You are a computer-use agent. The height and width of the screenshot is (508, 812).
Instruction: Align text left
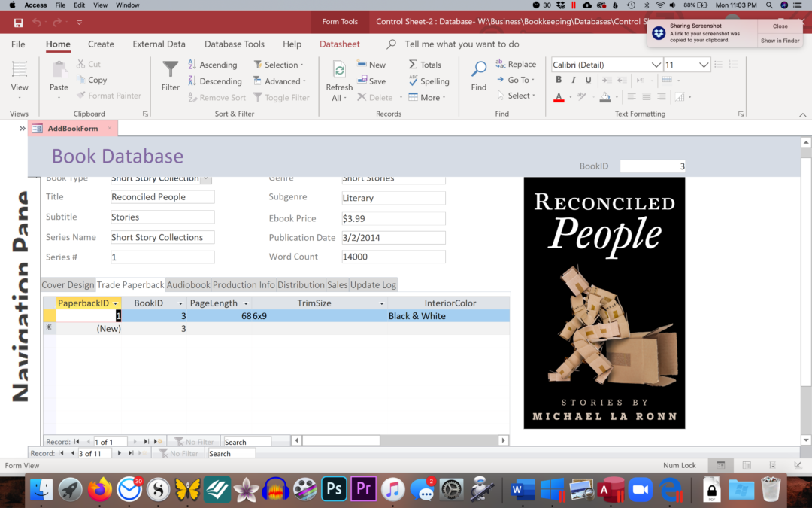coord(632,96)
